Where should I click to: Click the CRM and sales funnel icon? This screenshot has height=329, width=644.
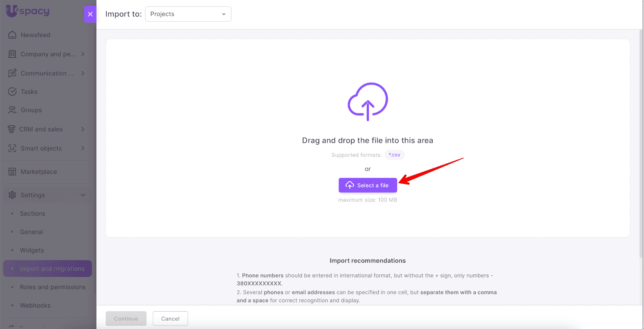(x=12, y=129)
